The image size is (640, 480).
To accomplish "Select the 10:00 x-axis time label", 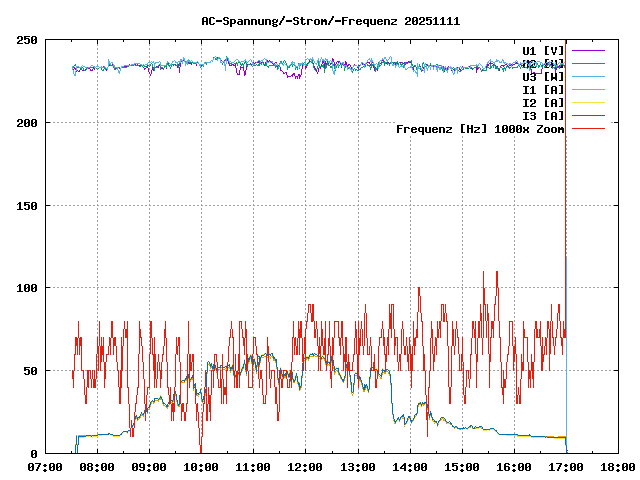I will (201, 467).
